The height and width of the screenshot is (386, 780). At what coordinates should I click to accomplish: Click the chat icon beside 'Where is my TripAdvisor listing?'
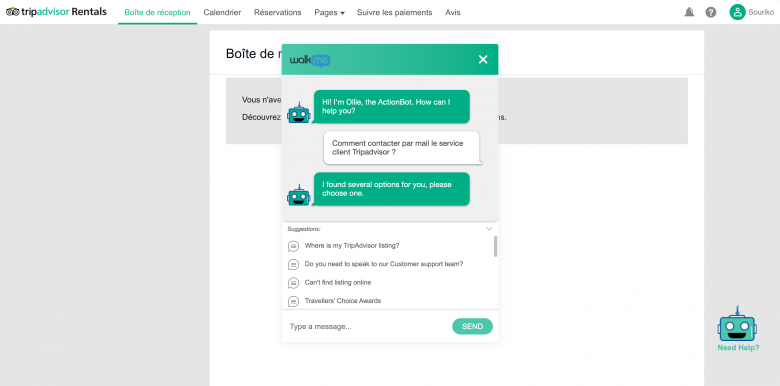pos(293,246)
